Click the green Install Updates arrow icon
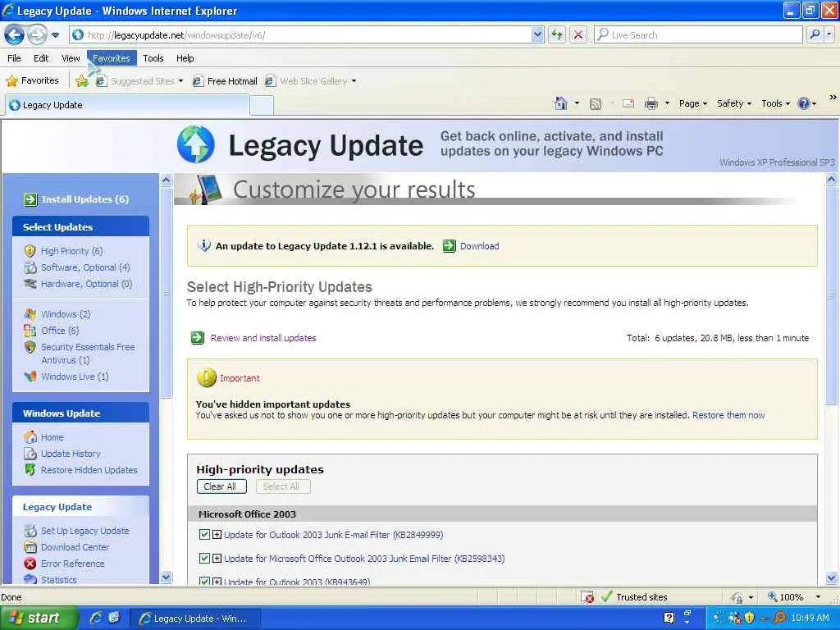The height and width of the screenshot is (630, 840). [30, 199]
